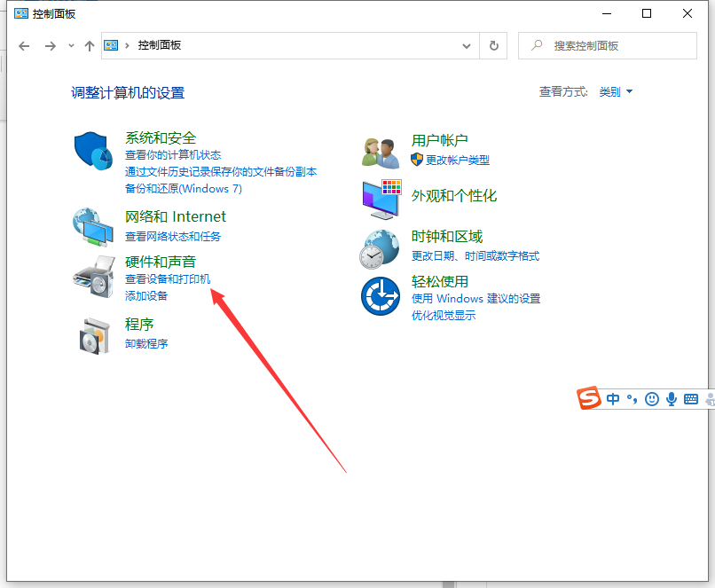
Task: Go up one level with the up arrow
Action: coord(90,45)
